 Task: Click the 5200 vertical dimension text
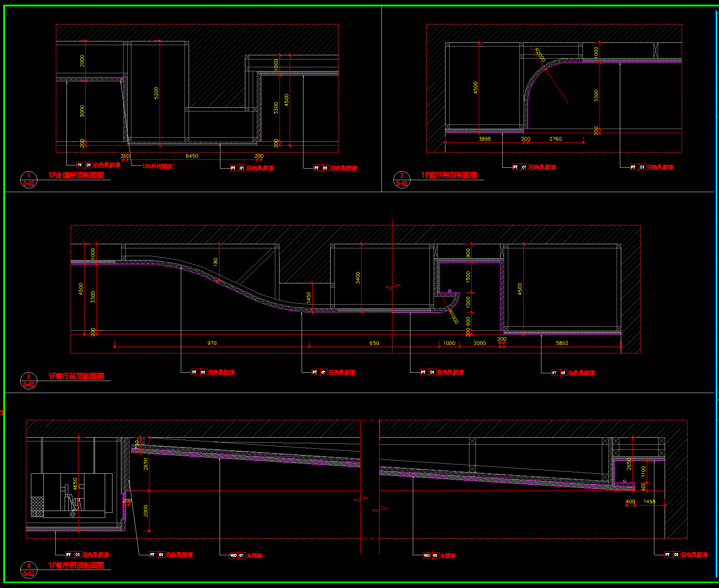[156, 93]
